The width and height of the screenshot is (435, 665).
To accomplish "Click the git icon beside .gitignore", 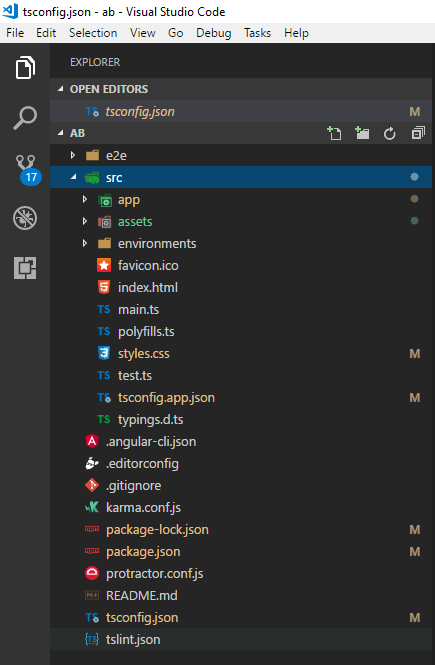I will [x=92, y=485].
